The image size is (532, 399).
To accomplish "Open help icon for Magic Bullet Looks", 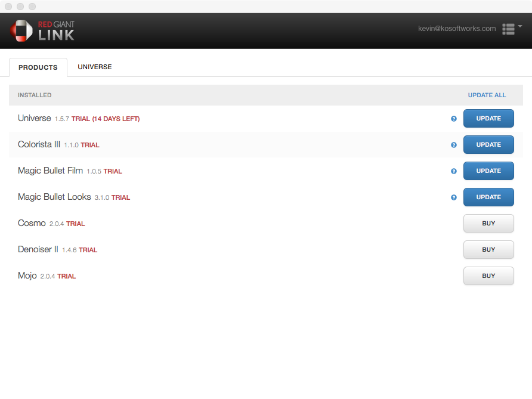I will tap(454, 197).
